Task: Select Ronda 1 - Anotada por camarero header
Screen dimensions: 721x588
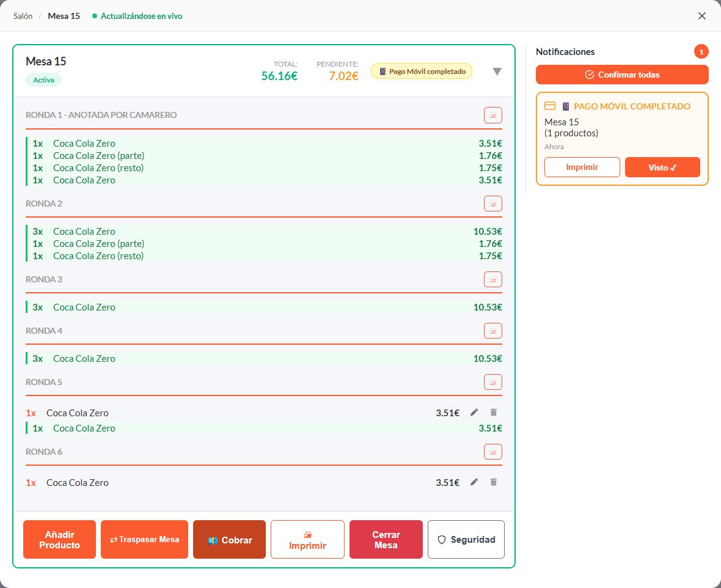Action: (x=101, y=115)
